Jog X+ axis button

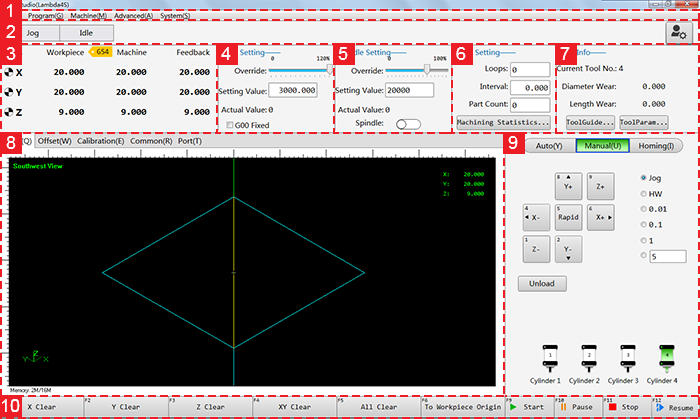(x=600, y=217)
